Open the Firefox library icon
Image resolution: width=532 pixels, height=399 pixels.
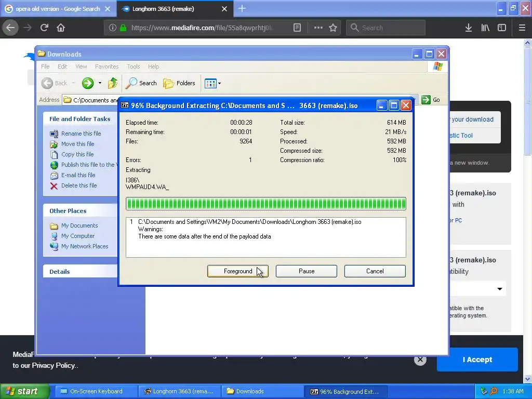485,28
